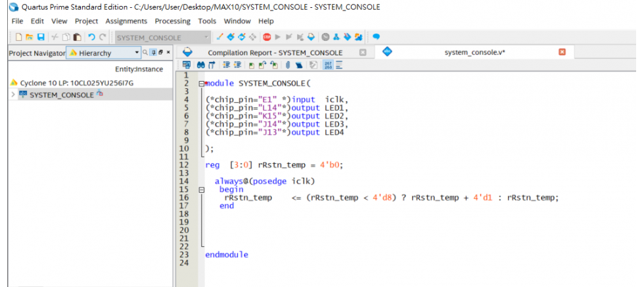Start compilation with the play icon
The width and height of the screenshot is (644, 287).
pos(278,37)
